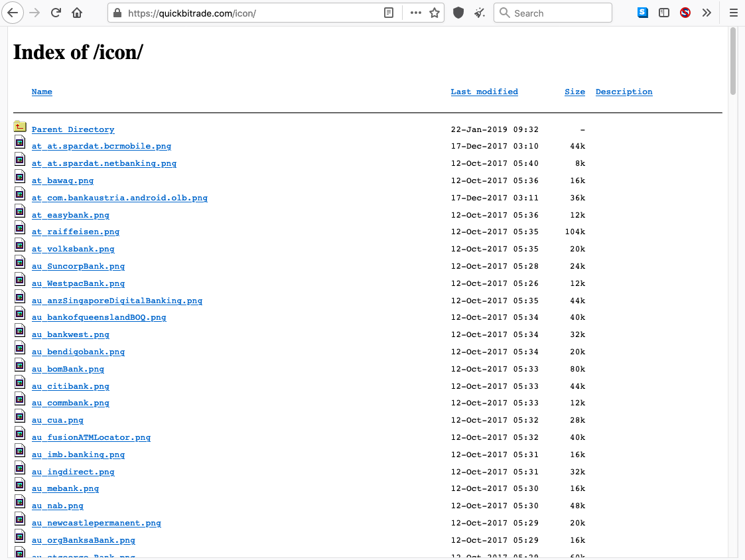
Task: Open au_bendigobank.png file link
Action: click(78, 352)
